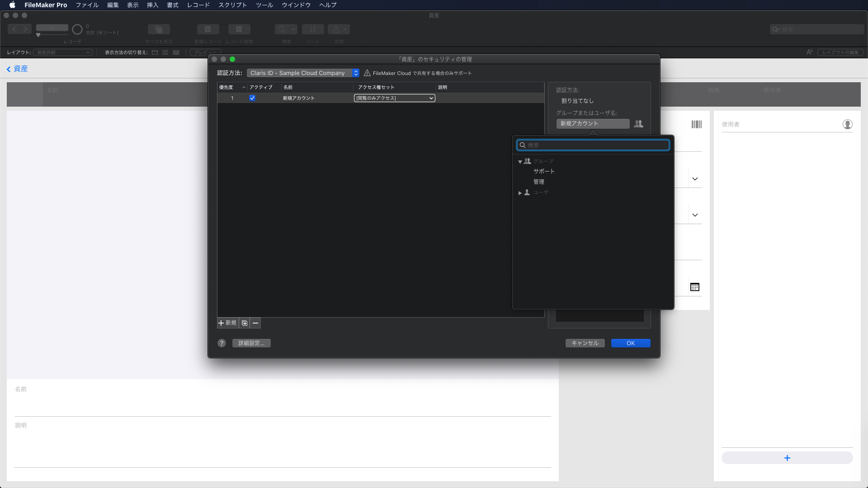Click the 詳細設定... button
This screenshot has width=868, height=488.
click(x=251, y=343)
